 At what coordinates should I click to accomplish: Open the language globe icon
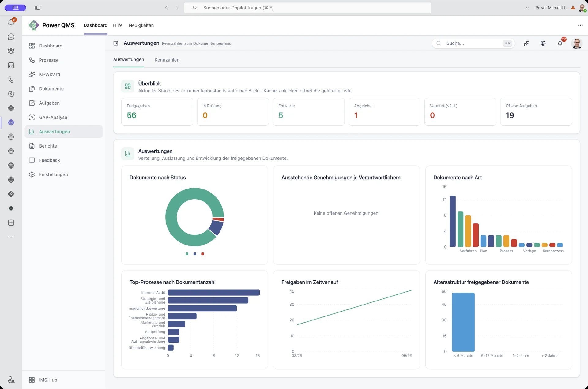tap(543, 43)
